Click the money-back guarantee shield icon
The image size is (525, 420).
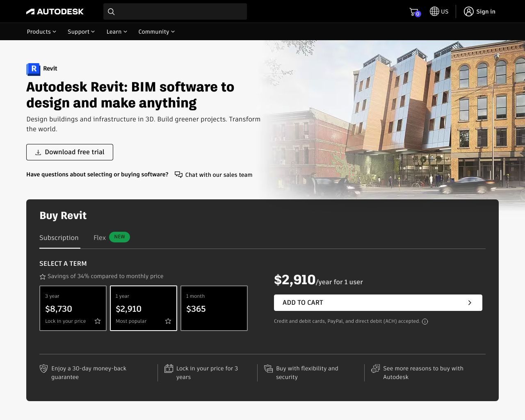tap(43, 369)
